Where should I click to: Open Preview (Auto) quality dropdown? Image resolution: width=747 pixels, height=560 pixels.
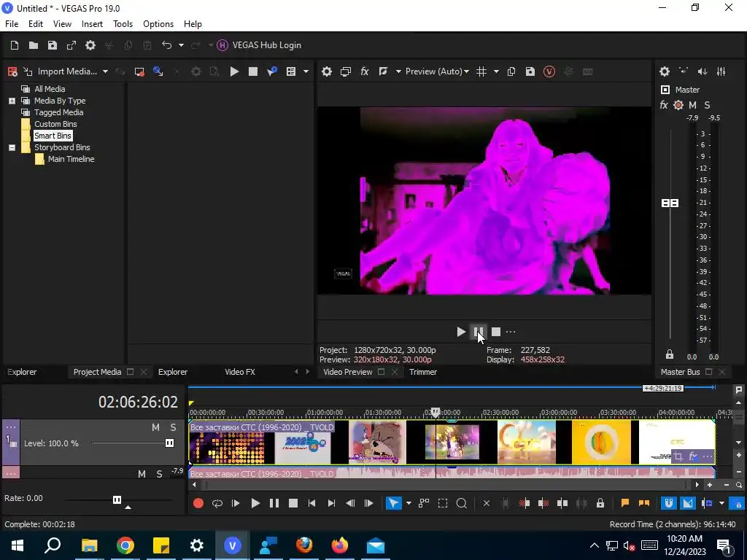[x=438, y=71]
